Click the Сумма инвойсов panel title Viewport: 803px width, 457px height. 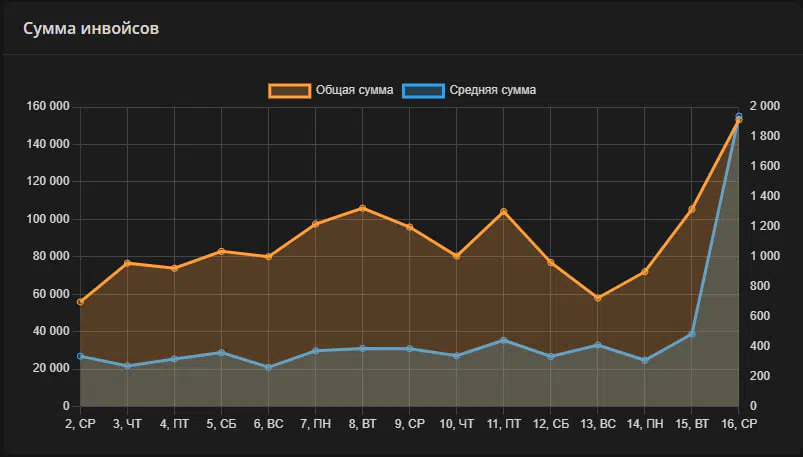(91, 27)
